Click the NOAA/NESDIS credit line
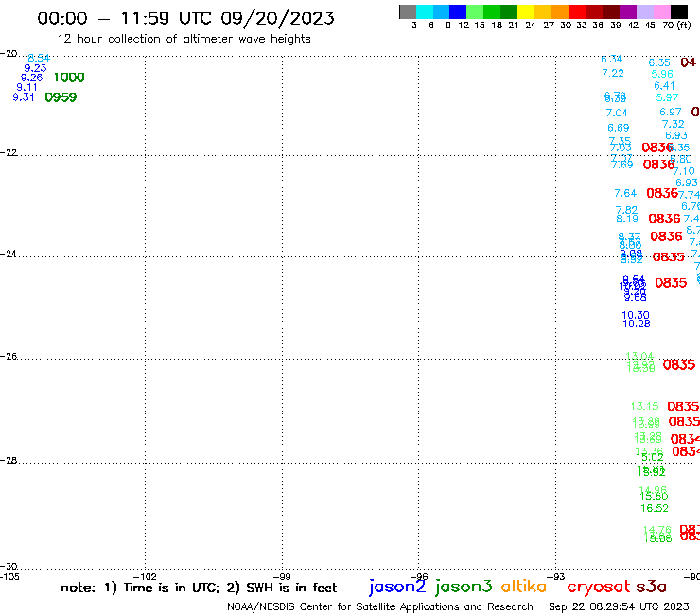 380,606
